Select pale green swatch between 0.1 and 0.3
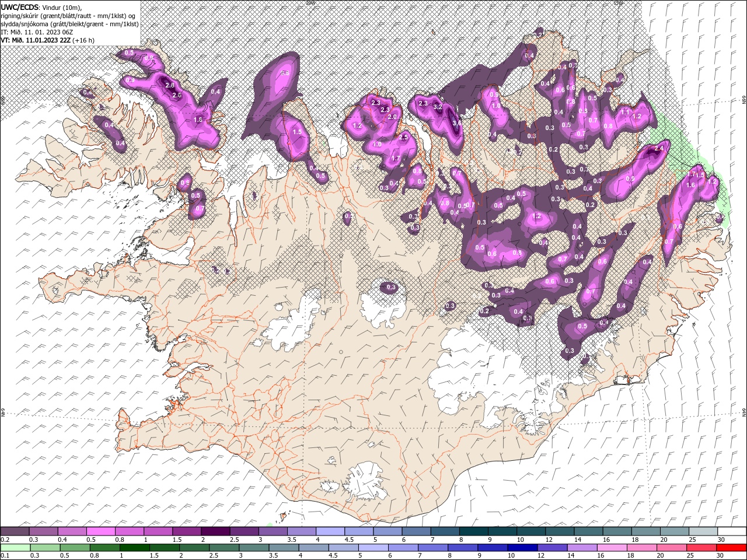This screenshot has height=560, width=747. pos(15,548)
